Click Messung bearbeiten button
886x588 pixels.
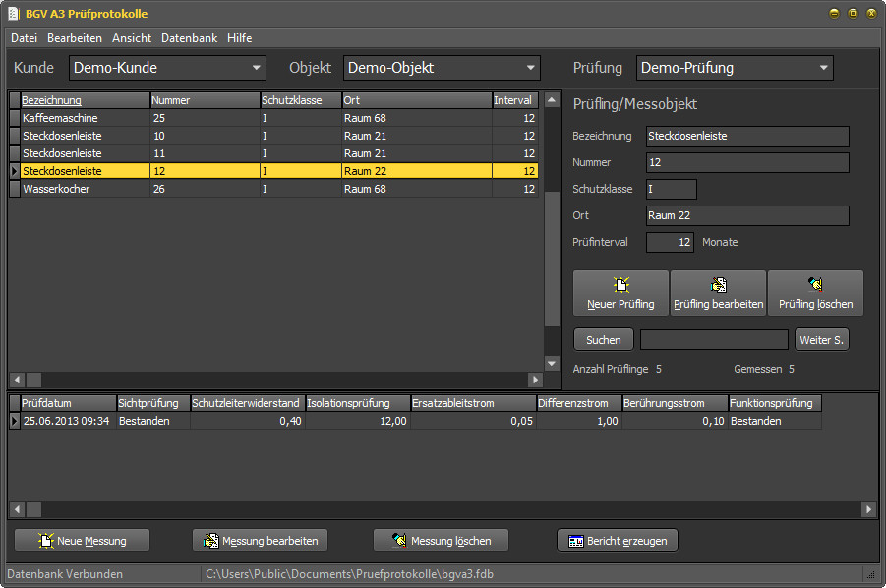click(260, 540)
